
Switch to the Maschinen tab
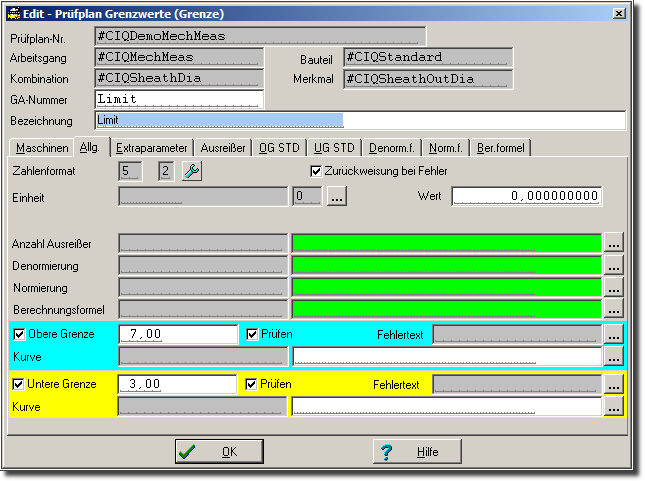[x=42, y=148]
